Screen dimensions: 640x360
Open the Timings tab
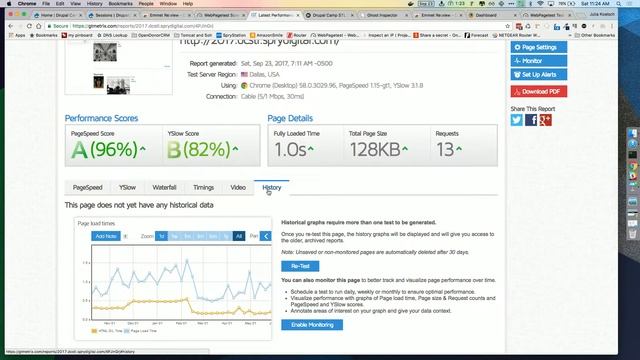point(203,187)
